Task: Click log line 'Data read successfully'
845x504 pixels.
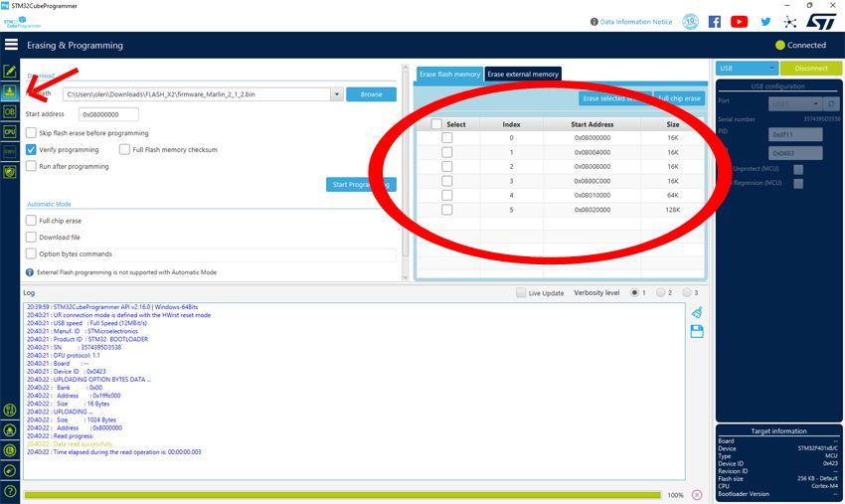Action: coord(70,443)
